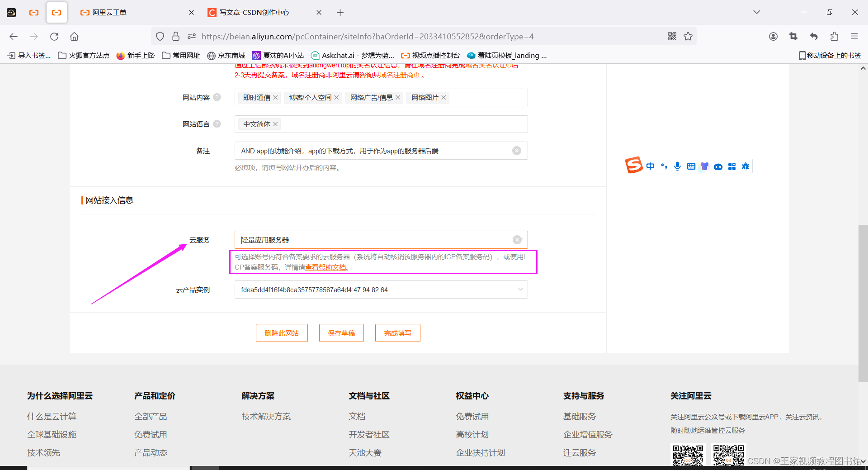The height and width of the screenshot is (470, 868).
Task: View site lock security info
Action: 176,37
